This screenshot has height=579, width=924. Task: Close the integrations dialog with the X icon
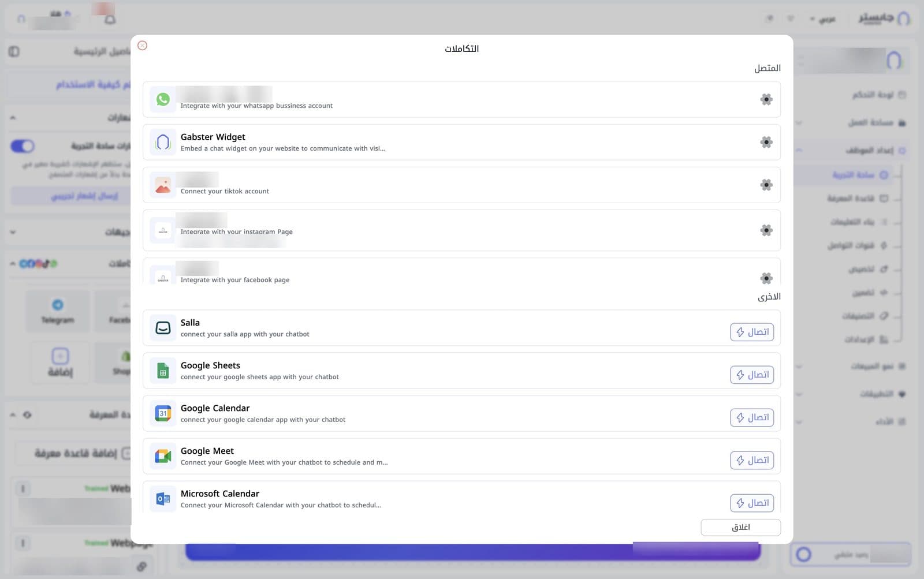(x=142, y=46)
